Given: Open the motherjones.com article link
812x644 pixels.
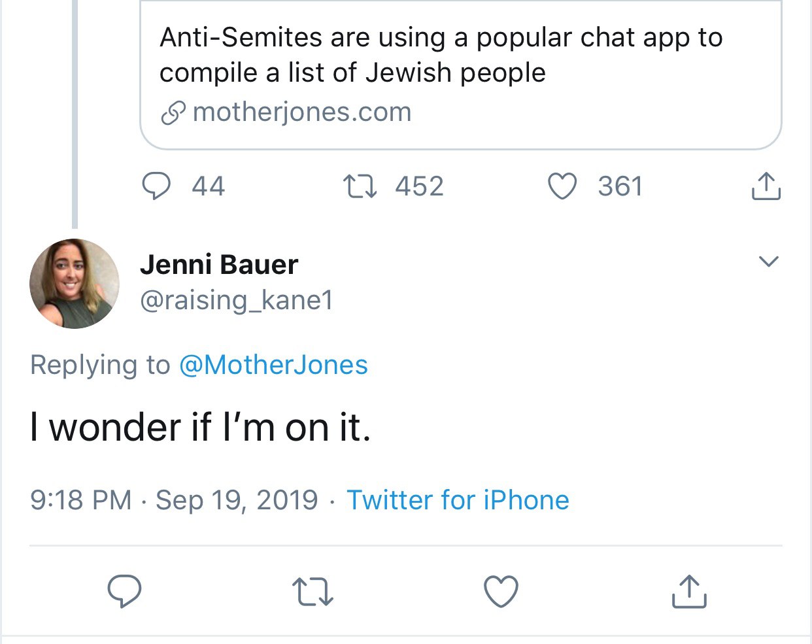Looking at the screenshot, I should [x=302, y=112].
